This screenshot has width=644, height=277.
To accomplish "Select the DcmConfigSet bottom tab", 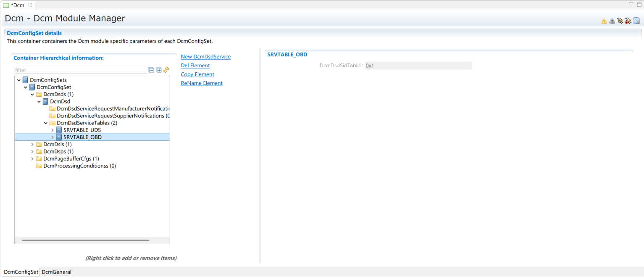I will (21, 272).
